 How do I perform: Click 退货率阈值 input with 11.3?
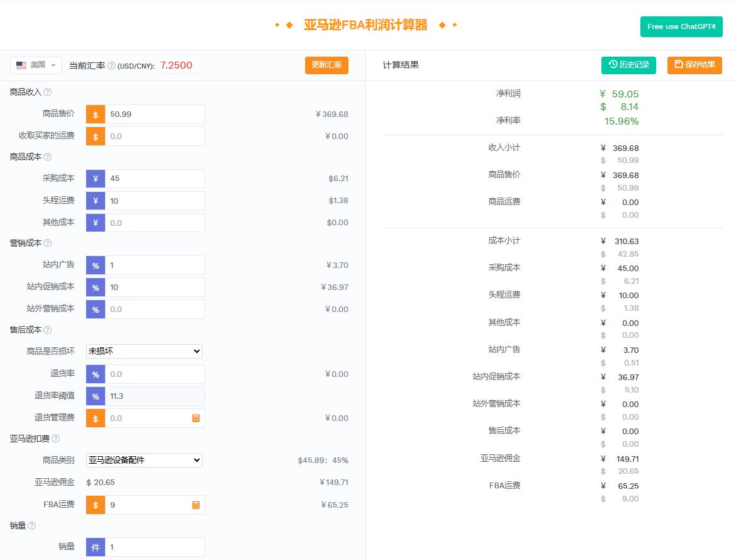[154, 396]
